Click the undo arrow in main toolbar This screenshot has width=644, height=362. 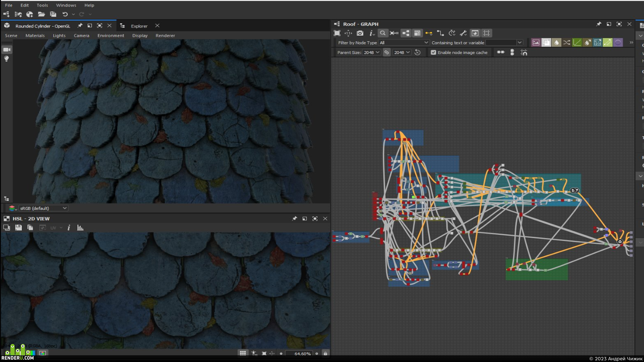[65, 14]
